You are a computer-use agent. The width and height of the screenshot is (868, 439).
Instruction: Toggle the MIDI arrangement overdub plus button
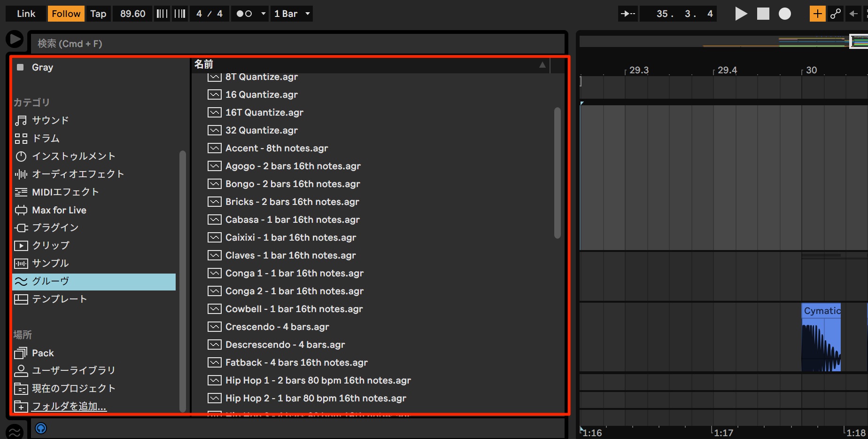click(818, 14)
